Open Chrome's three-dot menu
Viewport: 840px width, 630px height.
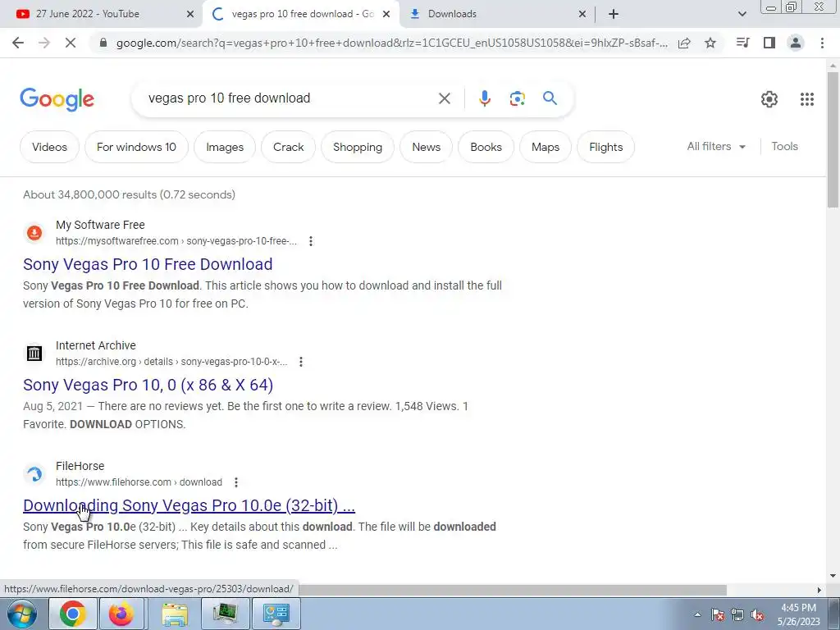click(822, 43)
